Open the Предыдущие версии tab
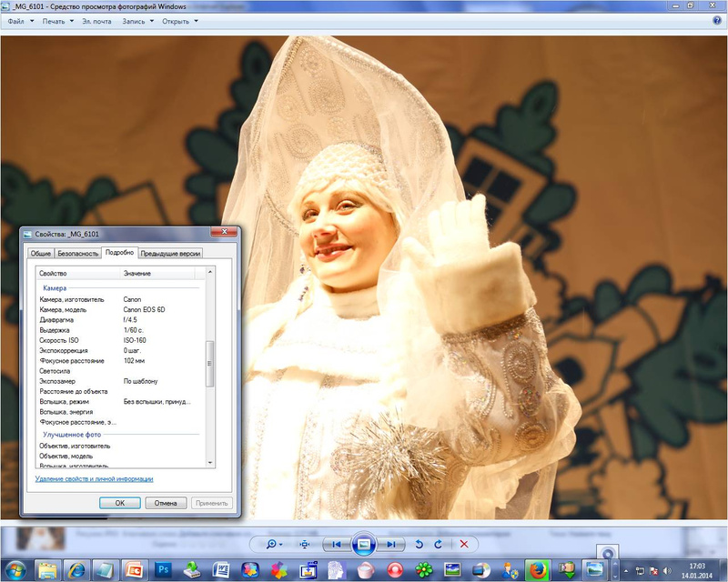Viewport: 728px width, 582px height. (170, 254)
